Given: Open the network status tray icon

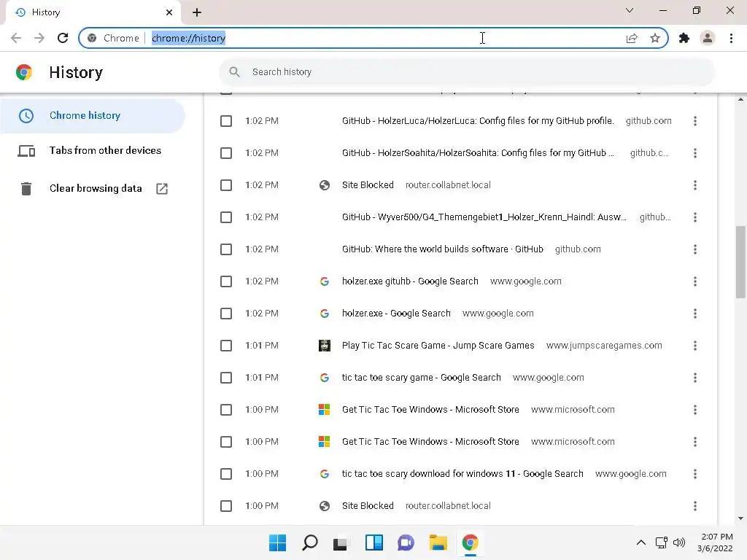Looking at the screenshot, I should point(661,542).
